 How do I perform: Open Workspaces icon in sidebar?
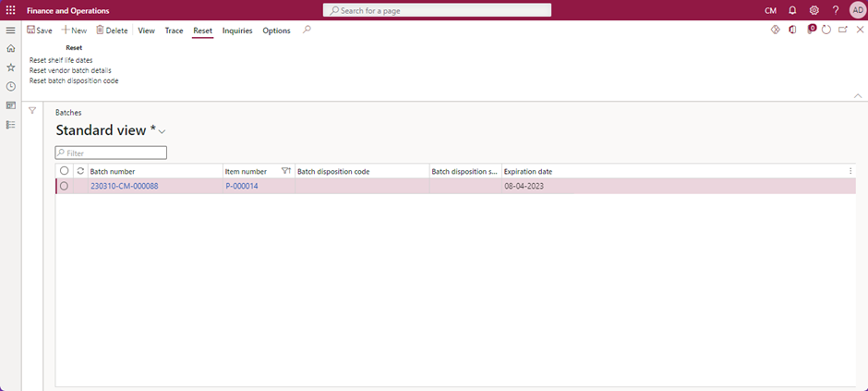(x=10, y=105)
